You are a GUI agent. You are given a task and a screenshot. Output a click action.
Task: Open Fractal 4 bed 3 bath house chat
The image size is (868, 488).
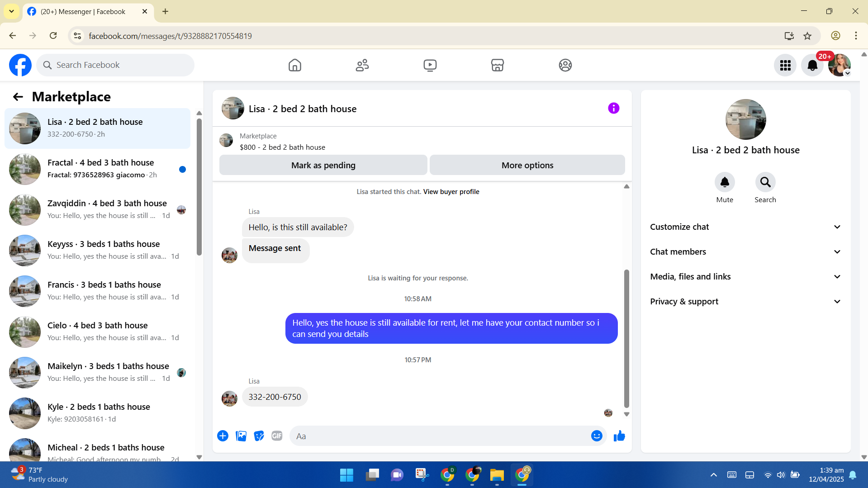click(x=97, y=169)
